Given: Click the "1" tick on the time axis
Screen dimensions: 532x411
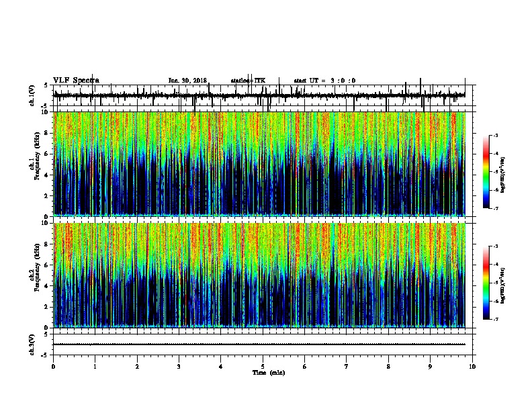Looking at the screenshot, I should [95, 367].
